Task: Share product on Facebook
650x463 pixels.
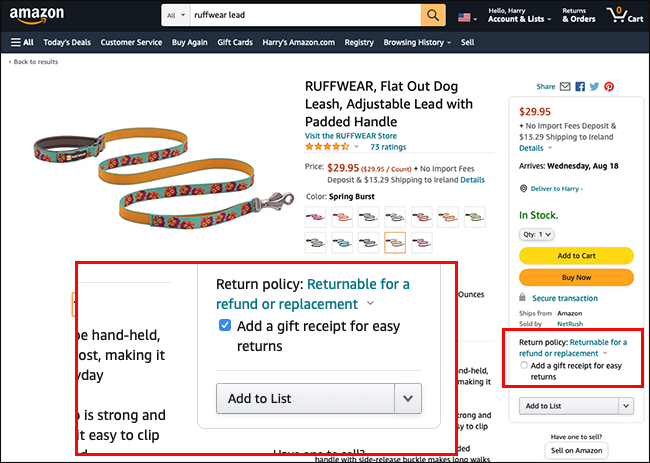Action: click(x=580, y=87)
